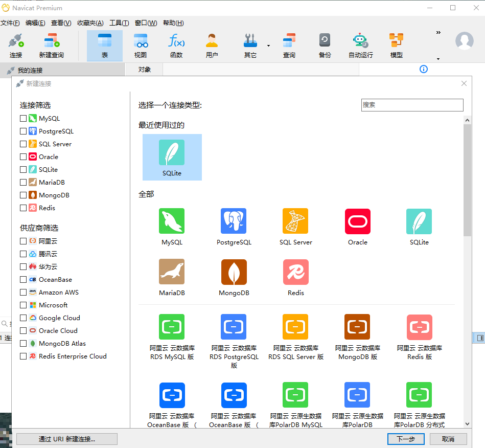Click the Connection (连接) toolbar icon
The height and width of the screenshot is (448, 485).
pyautogui.click(x=16, y=46)
